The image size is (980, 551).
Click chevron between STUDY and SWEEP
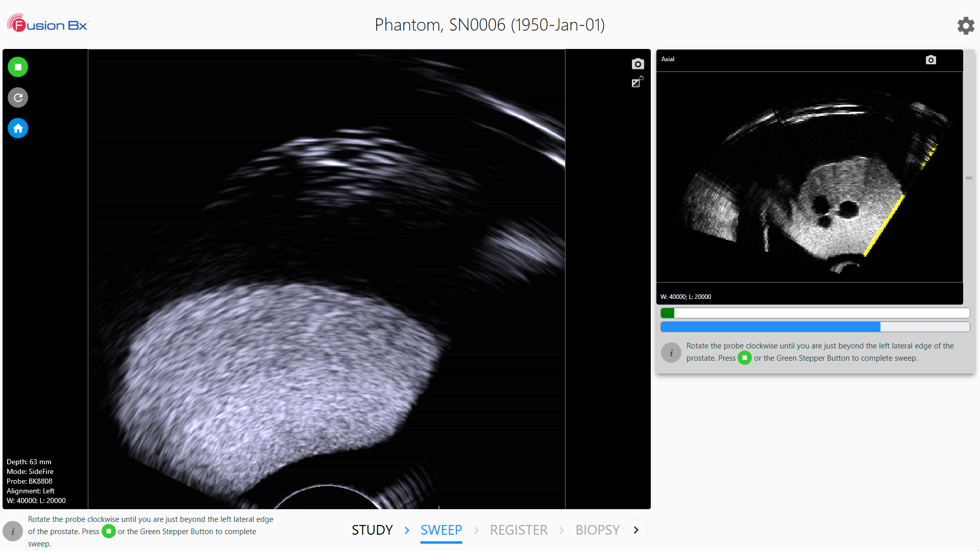tap(407, 531)
